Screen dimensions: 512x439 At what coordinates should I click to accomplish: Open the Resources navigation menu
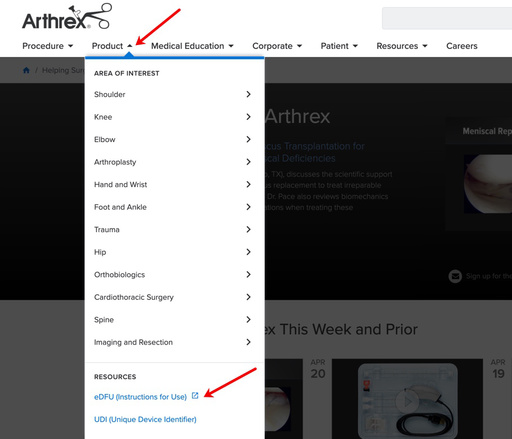(402, 46)
